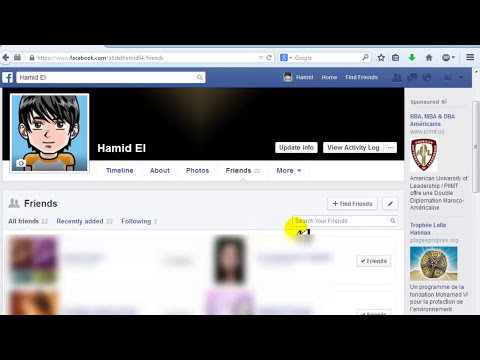This screenshot has width=480, height=360.
Task: Switch to the Timeline tab
Action: pos(120,170)
